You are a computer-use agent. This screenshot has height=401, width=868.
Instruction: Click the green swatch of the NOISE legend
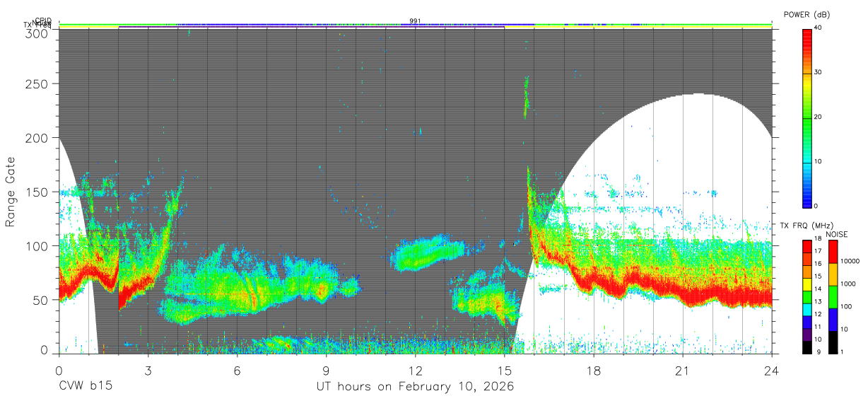(x=832, y=296)
